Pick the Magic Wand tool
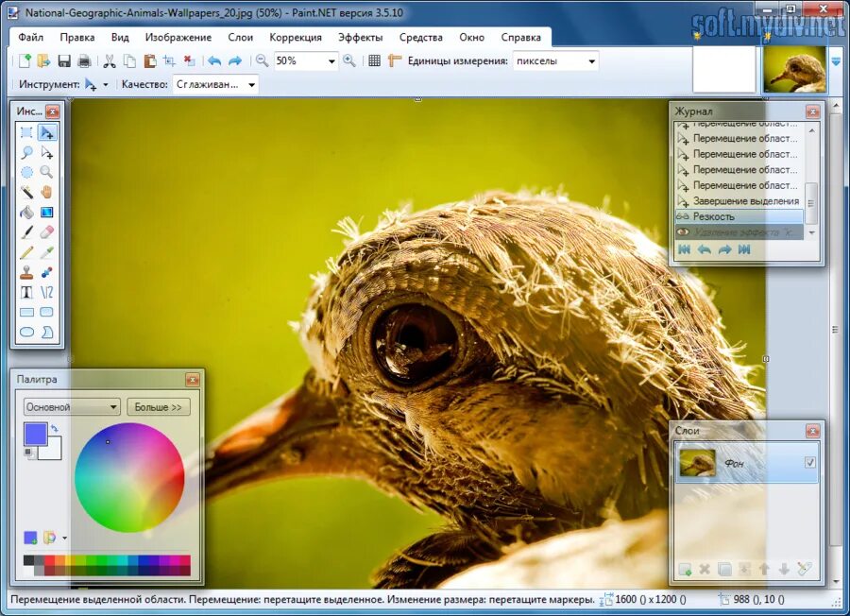 [26, 192]
